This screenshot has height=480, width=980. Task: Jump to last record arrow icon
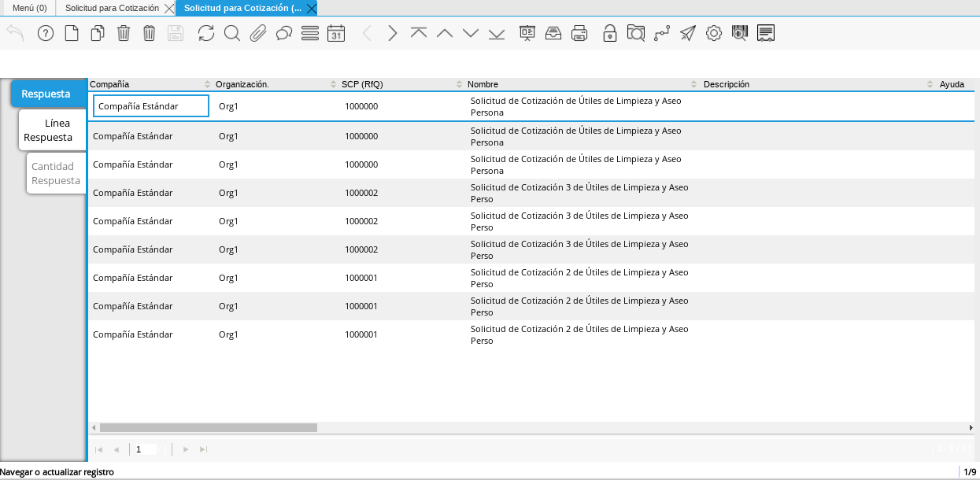coord(497,33)
